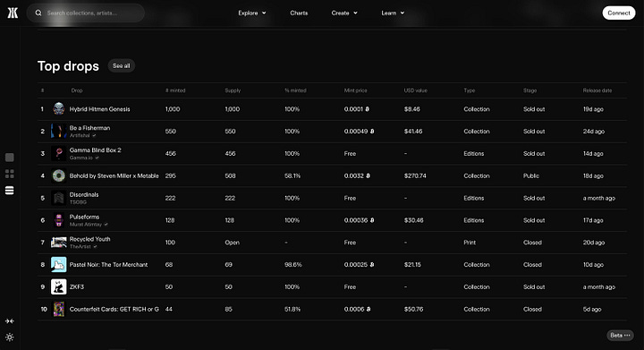
Task: Focus the search collections input field
Action: click(86, 13)
